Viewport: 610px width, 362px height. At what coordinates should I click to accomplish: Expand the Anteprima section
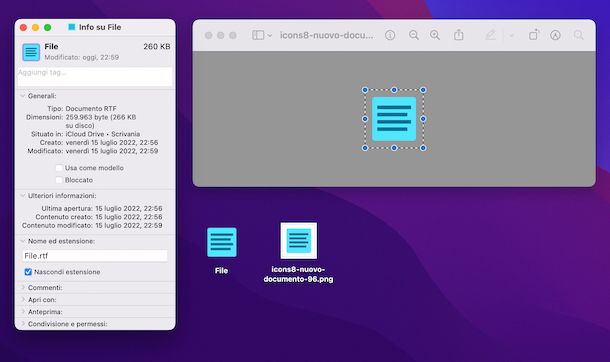click(23, 311)
